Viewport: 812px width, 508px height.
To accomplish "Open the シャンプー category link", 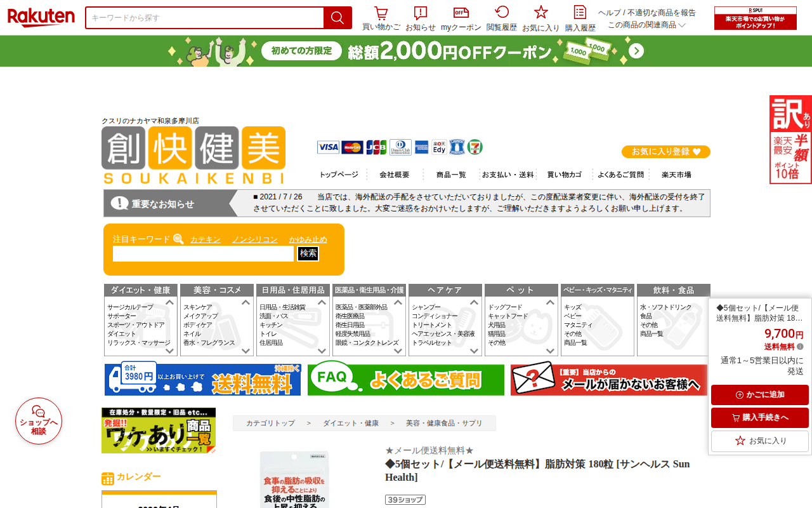I will pyautogui.click(x=426, y=307).
